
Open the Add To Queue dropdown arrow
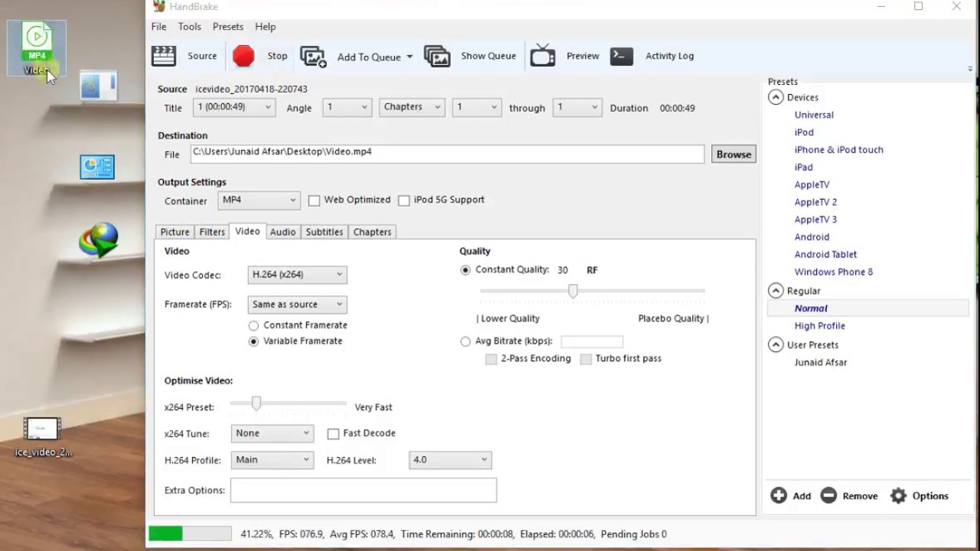410,57
